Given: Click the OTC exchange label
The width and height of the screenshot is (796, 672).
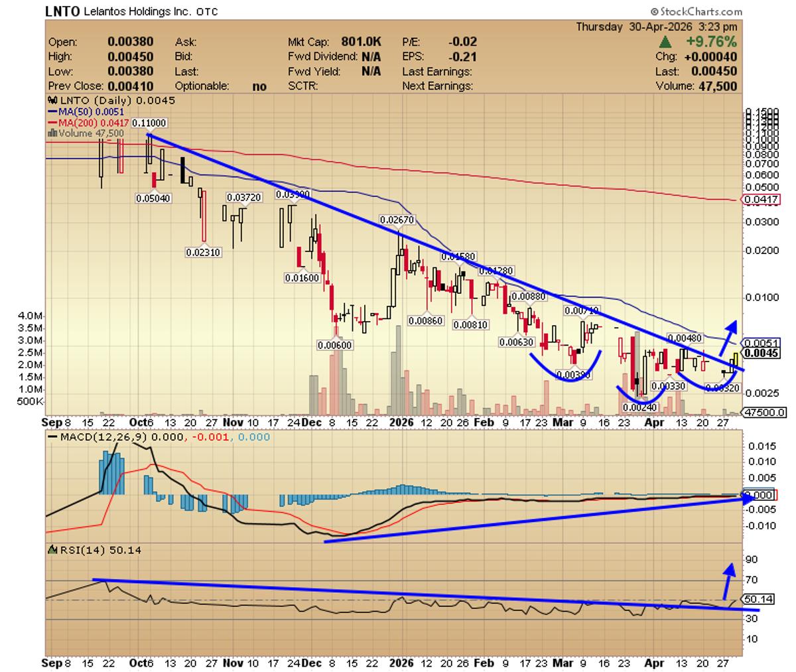Looking at the screenshot, I should pos(206,12).
